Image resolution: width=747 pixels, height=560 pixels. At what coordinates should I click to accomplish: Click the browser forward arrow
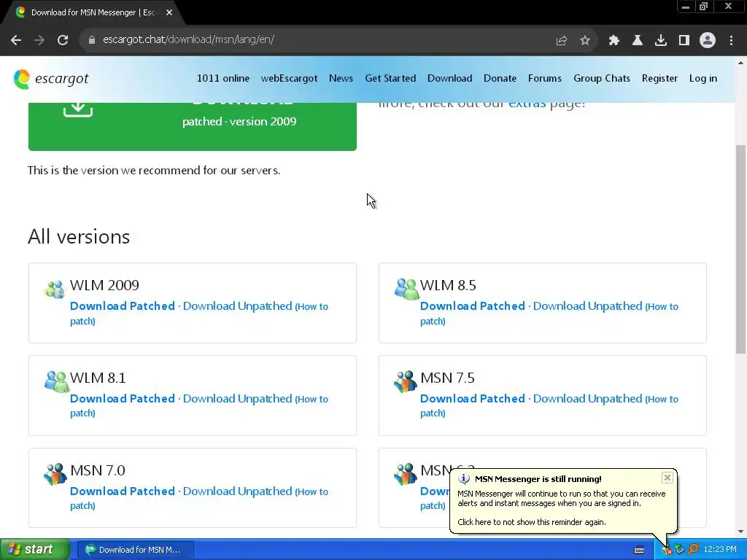39,40
